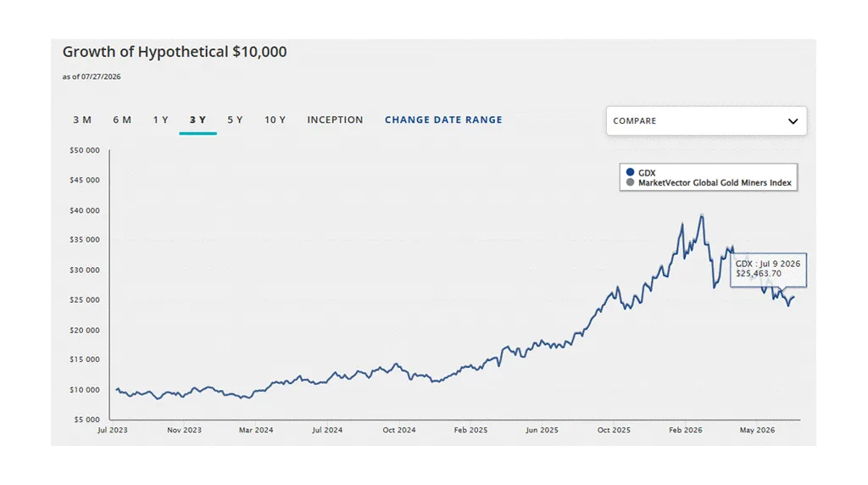Click the $20 000 y-axis label
The image size is (868, 485).
(85, 331)
